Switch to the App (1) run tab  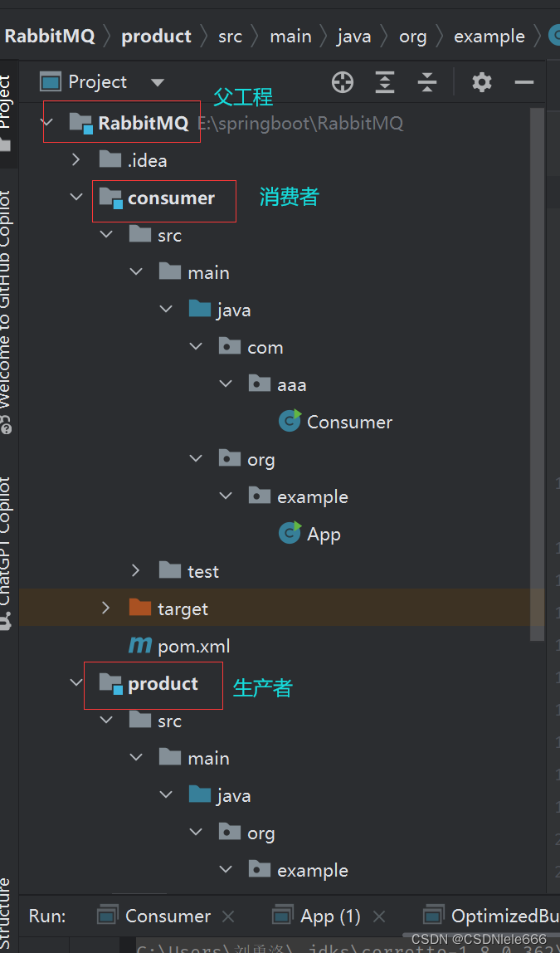[x=316, y=916]
